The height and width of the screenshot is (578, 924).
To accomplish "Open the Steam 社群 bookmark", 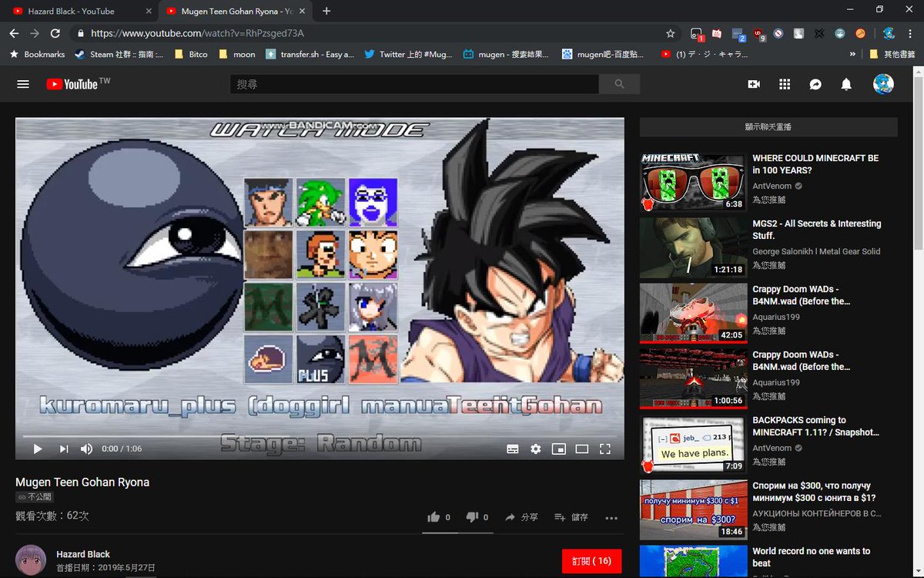I will (119, 54).
